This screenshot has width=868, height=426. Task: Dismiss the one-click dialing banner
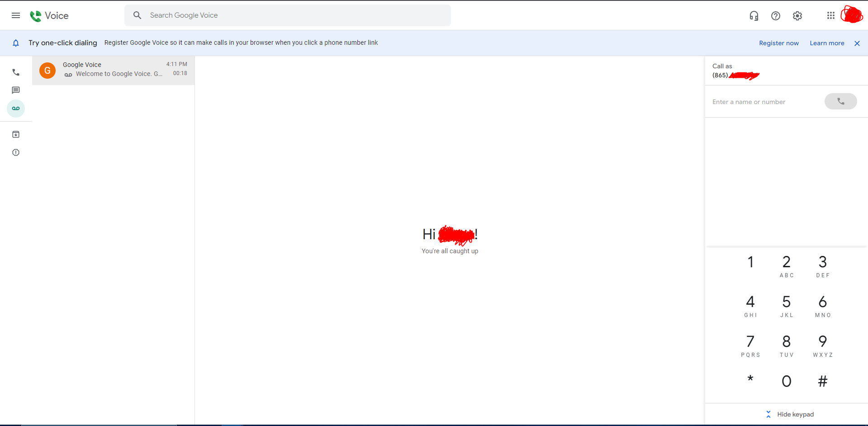(857, 43)
